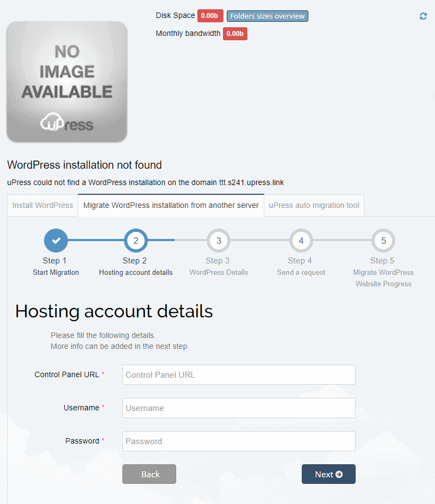This screenshot has height=504, width=435.
Task: Click the 'Hosting account details' step label under Step 2
Action: (136, 273)
